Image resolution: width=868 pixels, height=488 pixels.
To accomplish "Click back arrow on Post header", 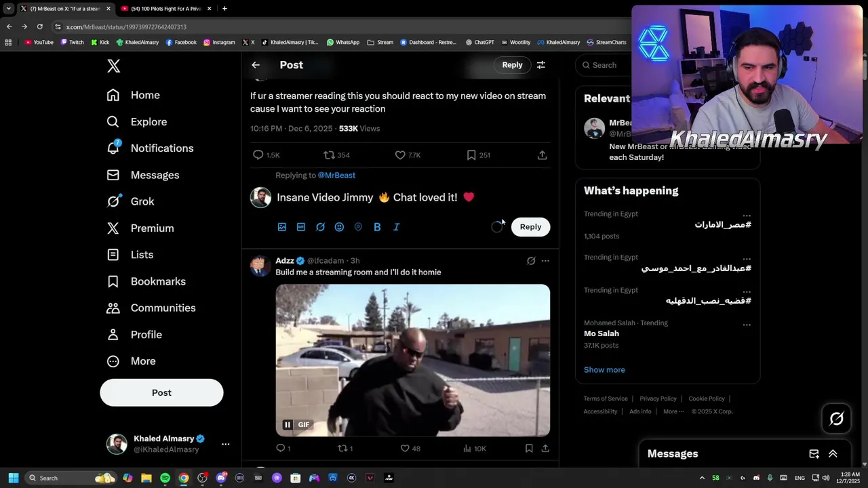I will point(256,65).
